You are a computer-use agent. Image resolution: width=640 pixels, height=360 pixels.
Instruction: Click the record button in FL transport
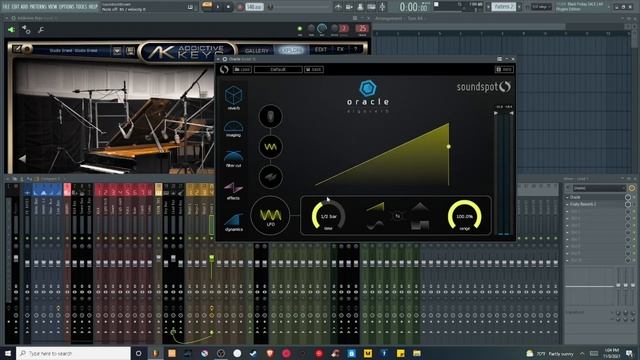click(240, 7)
